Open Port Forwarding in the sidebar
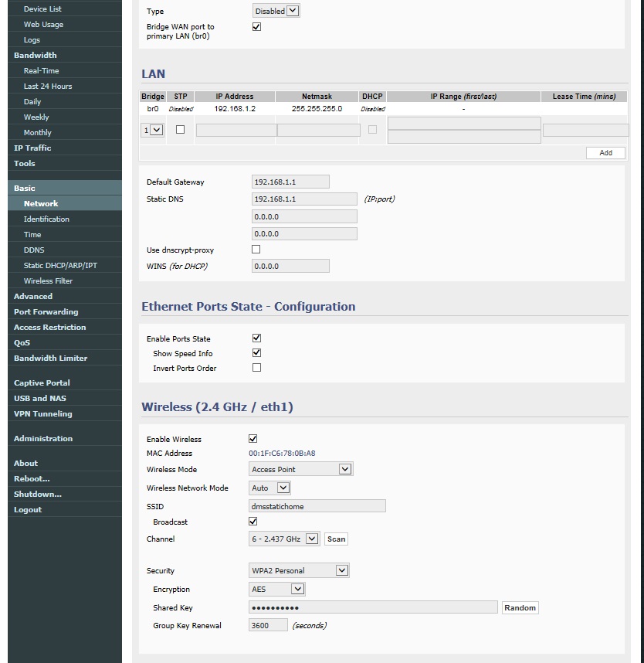Image resolution: width=644 pixels, height=663 pixels. pyautogui.click(x=46, y=312)
